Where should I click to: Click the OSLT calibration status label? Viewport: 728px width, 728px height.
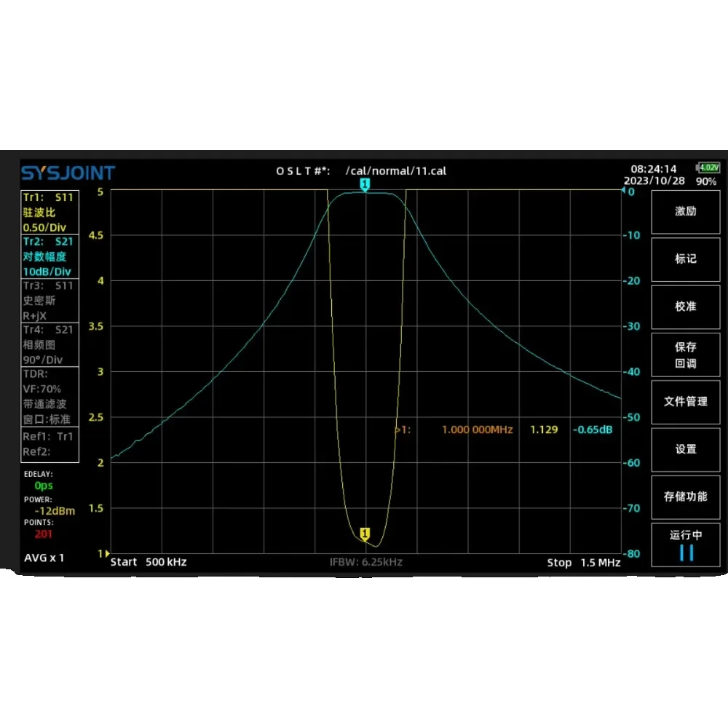pyautogui.click(x=303, y=171)
